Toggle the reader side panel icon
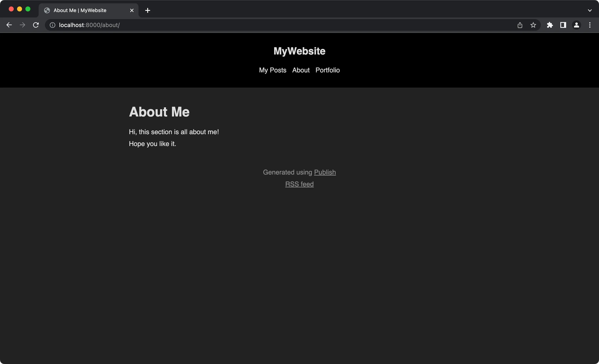This screenshot has width=599, height=364. [563, 25]
